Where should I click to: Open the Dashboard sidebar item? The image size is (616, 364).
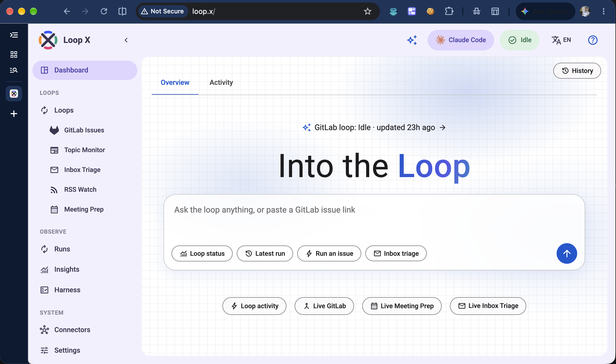(x=85, y=70)
